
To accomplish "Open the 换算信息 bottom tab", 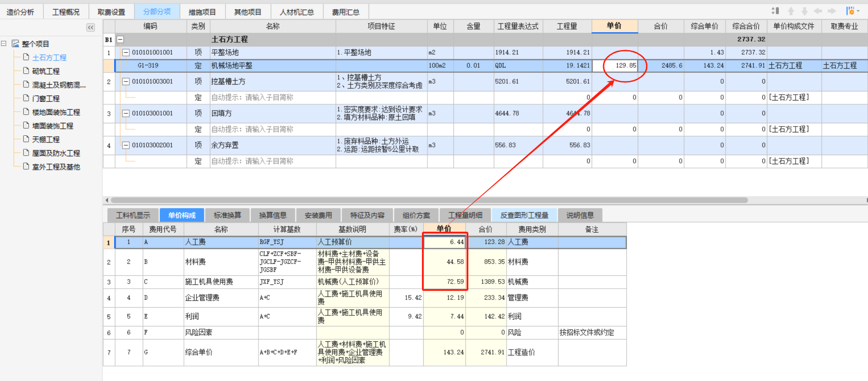I will click(273, 215).
